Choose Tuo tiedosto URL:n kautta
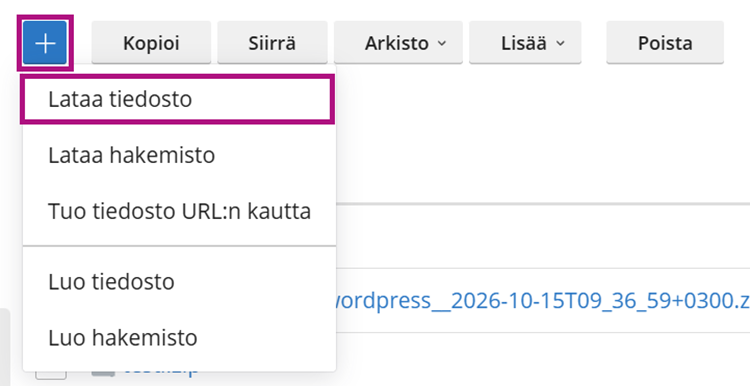This screenshot has width=750, height=386. point(179,211)
